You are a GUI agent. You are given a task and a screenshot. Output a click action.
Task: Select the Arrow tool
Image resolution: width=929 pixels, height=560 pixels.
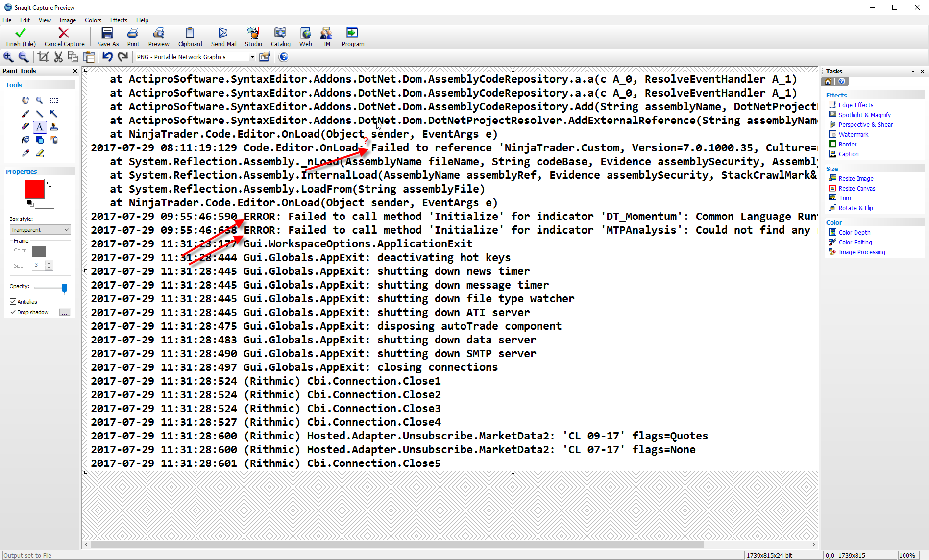tap(54, 114)
